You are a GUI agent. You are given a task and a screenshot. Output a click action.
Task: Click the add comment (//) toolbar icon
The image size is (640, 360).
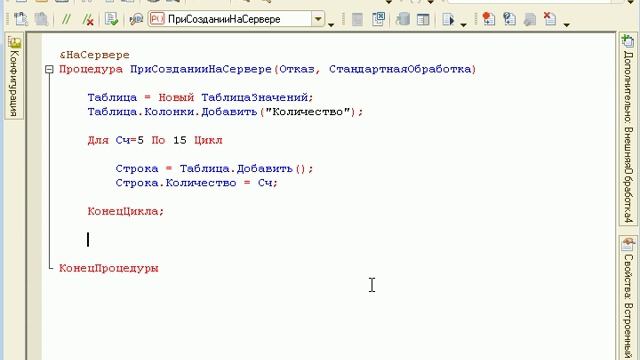tap(66, 19)
